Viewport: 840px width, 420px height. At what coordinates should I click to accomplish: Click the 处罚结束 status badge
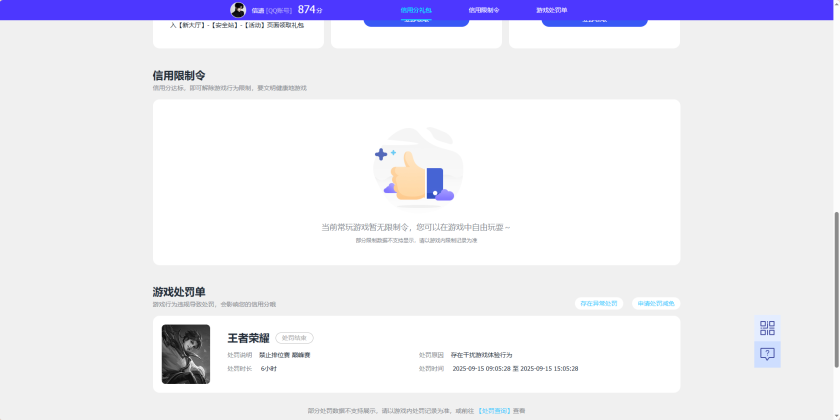coord(295,338)
